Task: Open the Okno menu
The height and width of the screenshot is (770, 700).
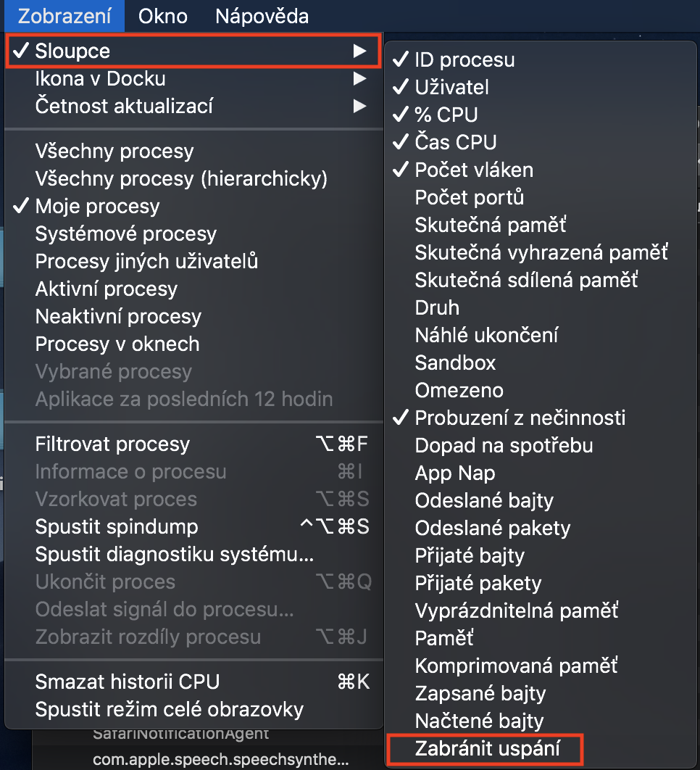Action: (163, 16)
